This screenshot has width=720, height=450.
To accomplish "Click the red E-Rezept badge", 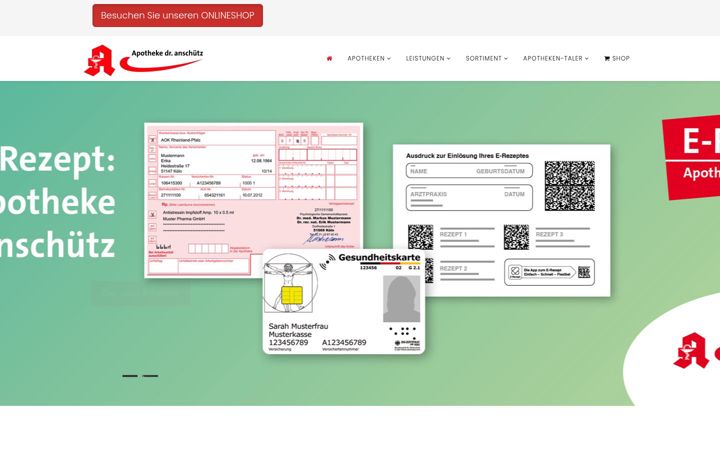I will pyautogui.click(x=692, y=157).
